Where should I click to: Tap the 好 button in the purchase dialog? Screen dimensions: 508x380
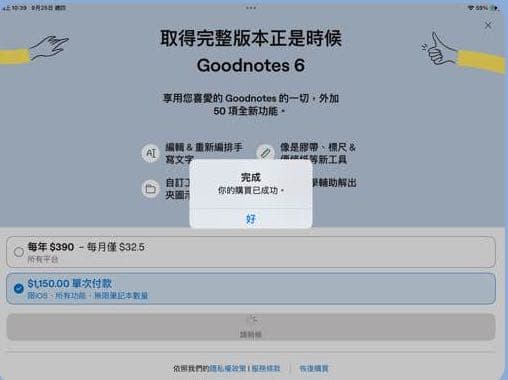click(x=251, y=219)
